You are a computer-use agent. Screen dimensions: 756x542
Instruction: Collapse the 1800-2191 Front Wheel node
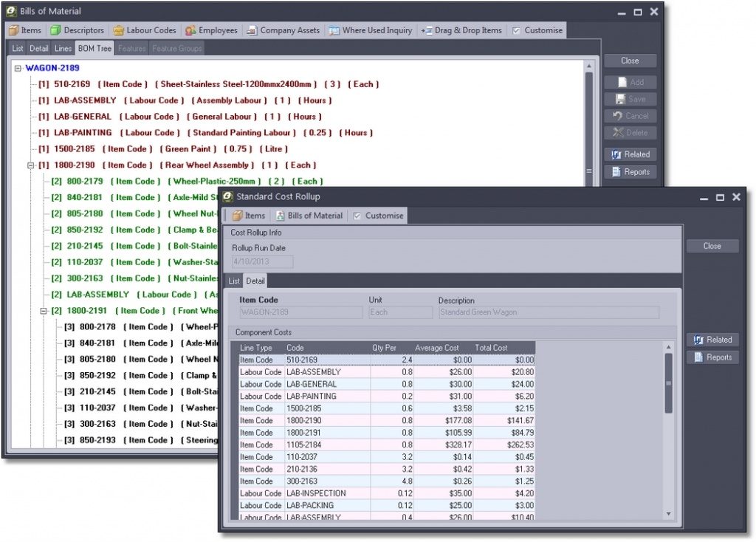44,311
